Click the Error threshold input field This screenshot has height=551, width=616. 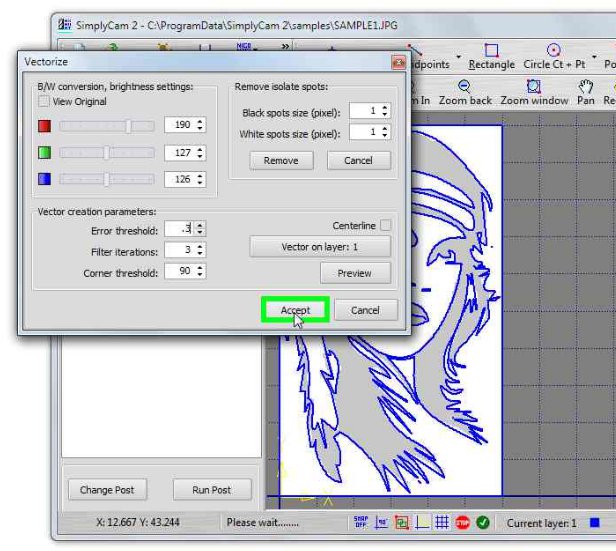(x=180, y=228)
